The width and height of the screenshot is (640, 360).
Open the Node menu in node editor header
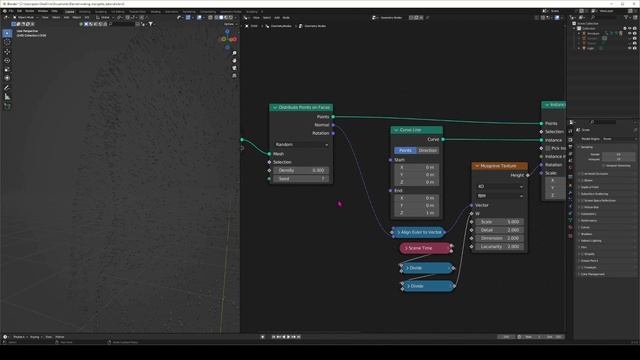[x=286, y=18]
